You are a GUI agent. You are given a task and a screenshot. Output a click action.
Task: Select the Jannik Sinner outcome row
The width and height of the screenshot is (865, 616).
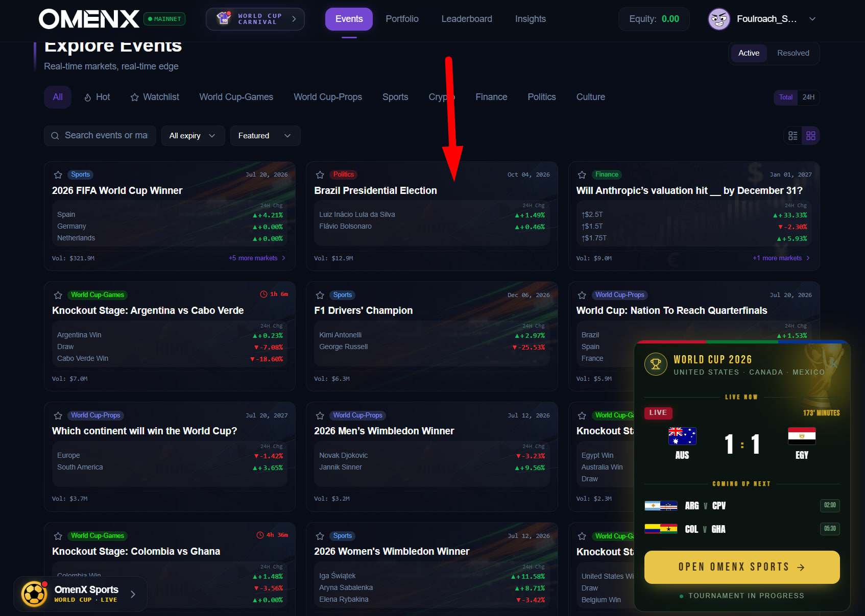[x=431, y=467]
